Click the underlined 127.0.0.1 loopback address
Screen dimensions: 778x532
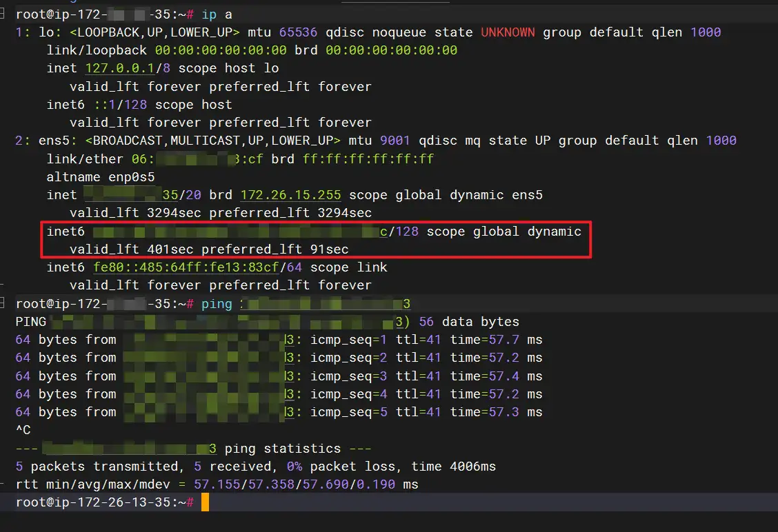pyautogui.click(x=120, y=68)
